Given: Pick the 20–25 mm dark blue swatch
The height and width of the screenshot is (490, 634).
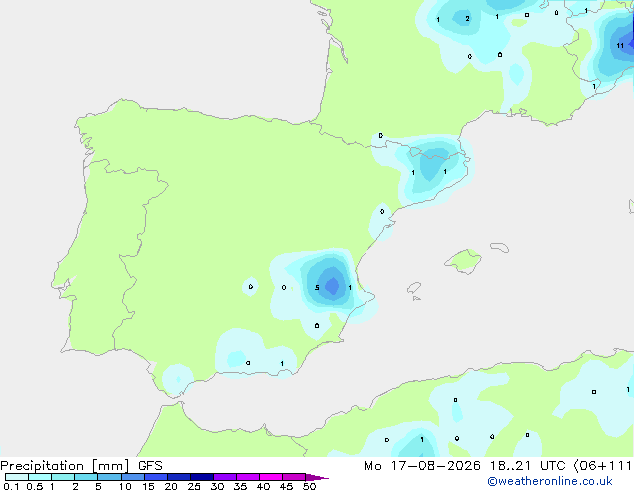Looking at the screenshot, I should (179, 477).
